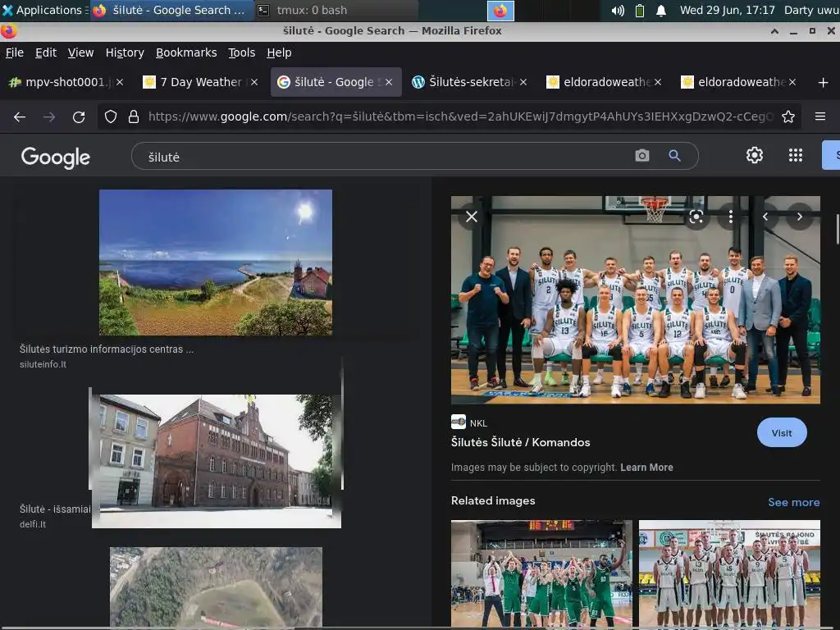This screenshot has width=840, height=630.
Task: Open the aerial view image result
Action: [216, 587]
